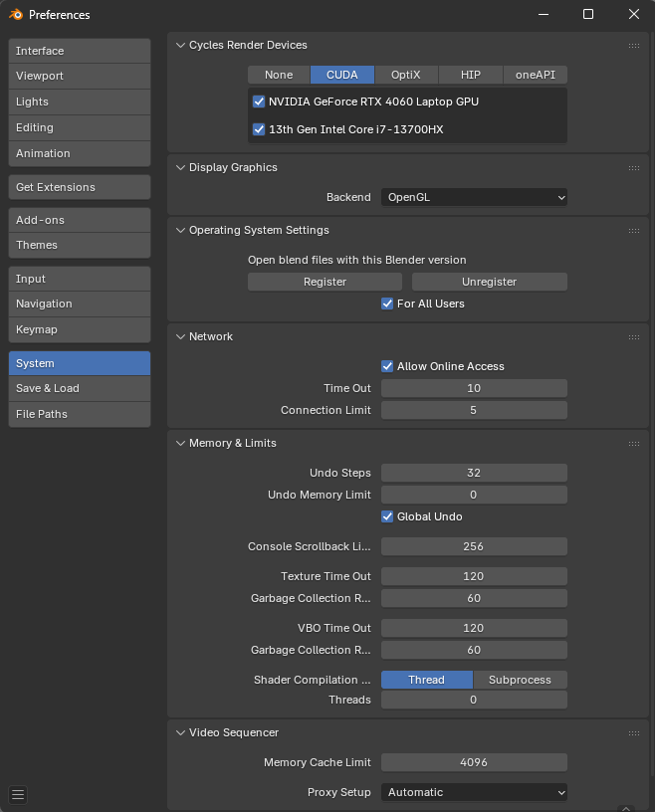This screenshot has width=655, height=812.
Task: Grab Display Graphics panel drag handle
Action: tap(634, 168)
